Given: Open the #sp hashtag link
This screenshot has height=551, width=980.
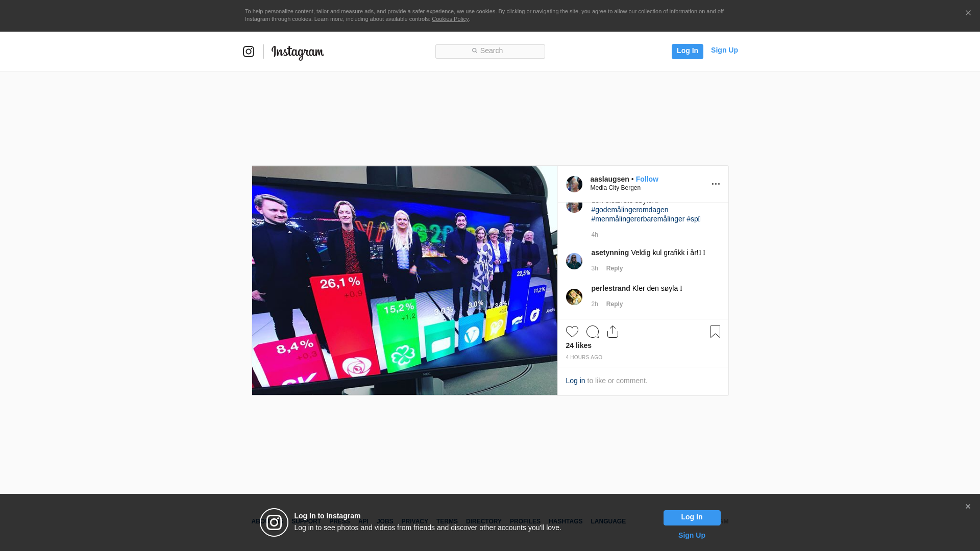Looking at the screenshot, I should (x=694, y=219).
